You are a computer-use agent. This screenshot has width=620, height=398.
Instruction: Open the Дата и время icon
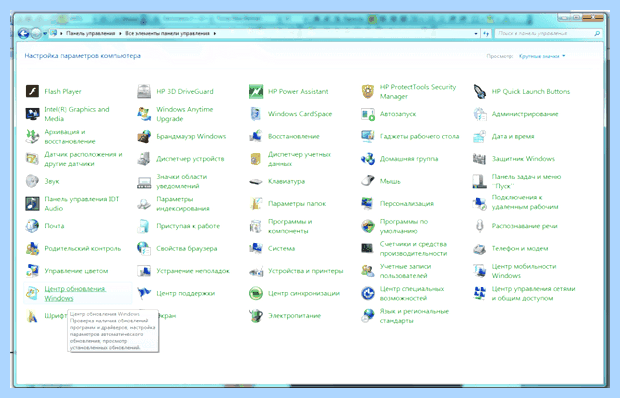480,136
